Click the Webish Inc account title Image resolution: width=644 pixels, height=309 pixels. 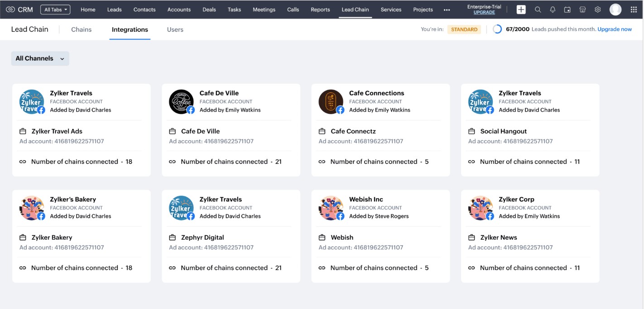(x=366, y=200)
